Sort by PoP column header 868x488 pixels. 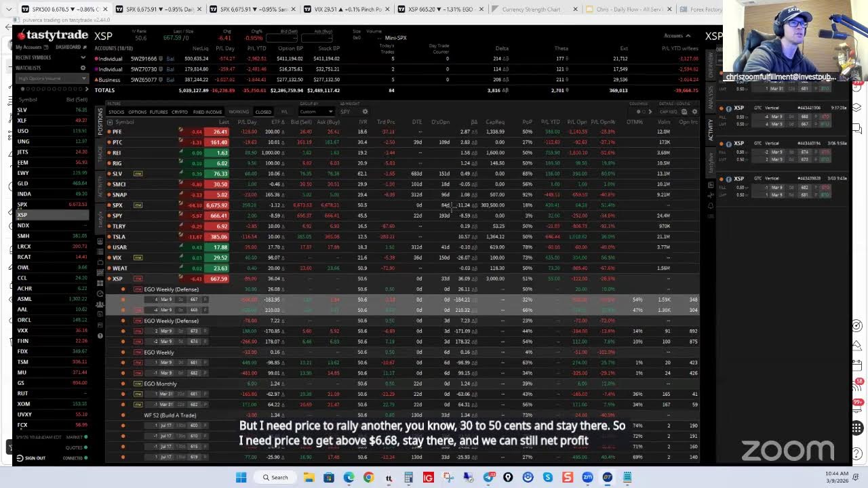[528, 122]
